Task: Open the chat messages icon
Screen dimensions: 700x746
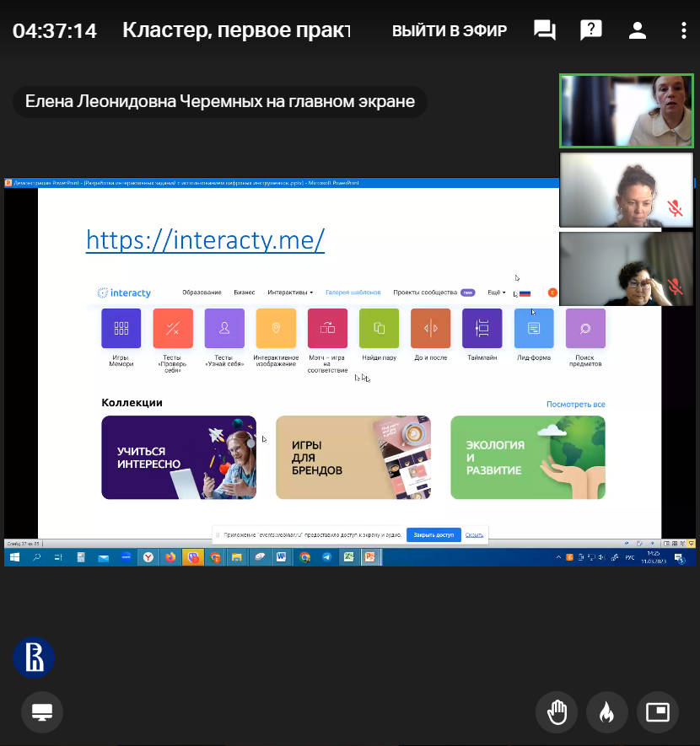Action: [x=545, y=31]
